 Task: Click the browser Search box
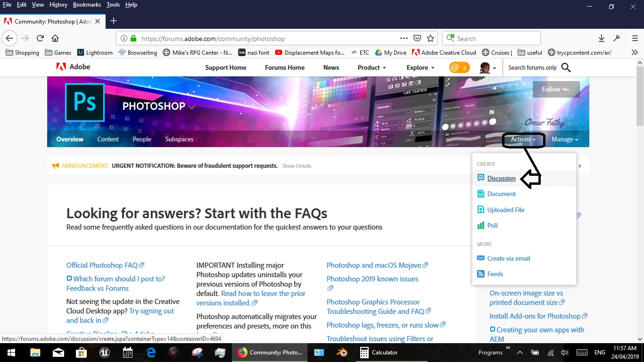[491, 39]
